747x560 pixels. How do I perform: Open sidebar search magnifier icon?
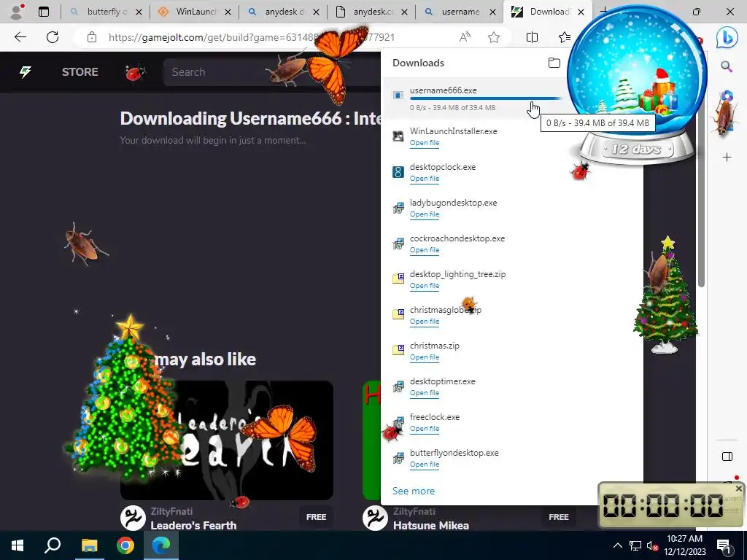pos(727,66)
